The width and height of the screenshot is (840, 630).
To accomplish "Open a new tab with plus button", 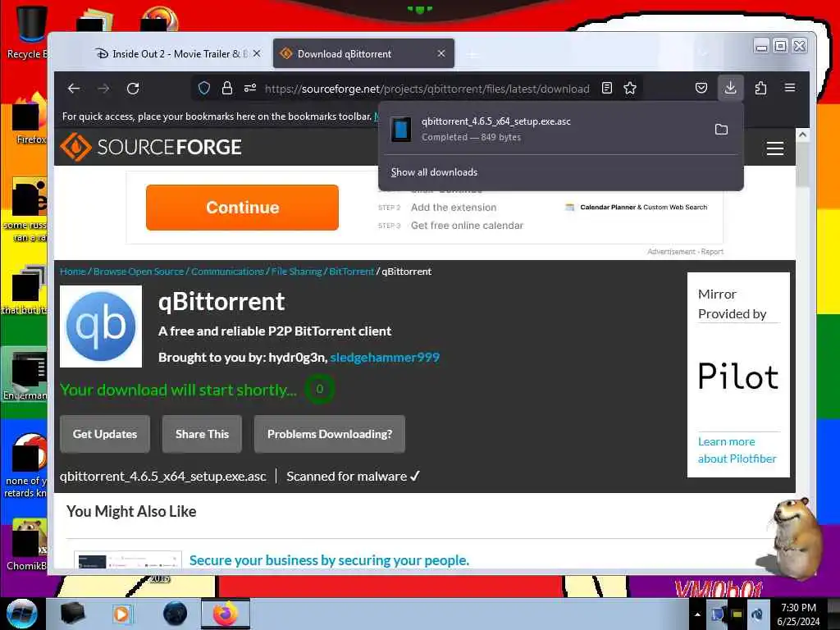I will [x=472, y=54].
